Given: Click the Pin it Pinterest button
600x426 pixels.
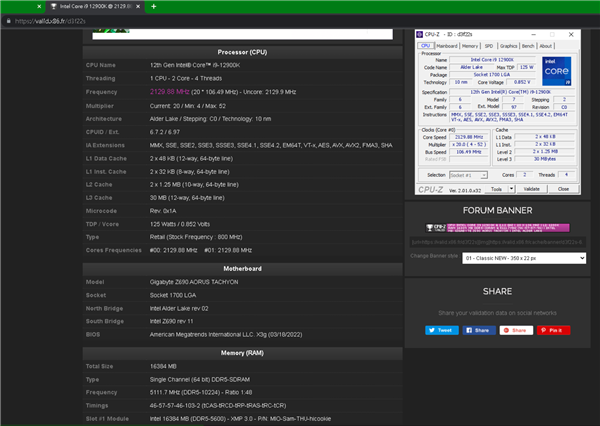Looking at the screenshot, I should [x=553, y=330].
